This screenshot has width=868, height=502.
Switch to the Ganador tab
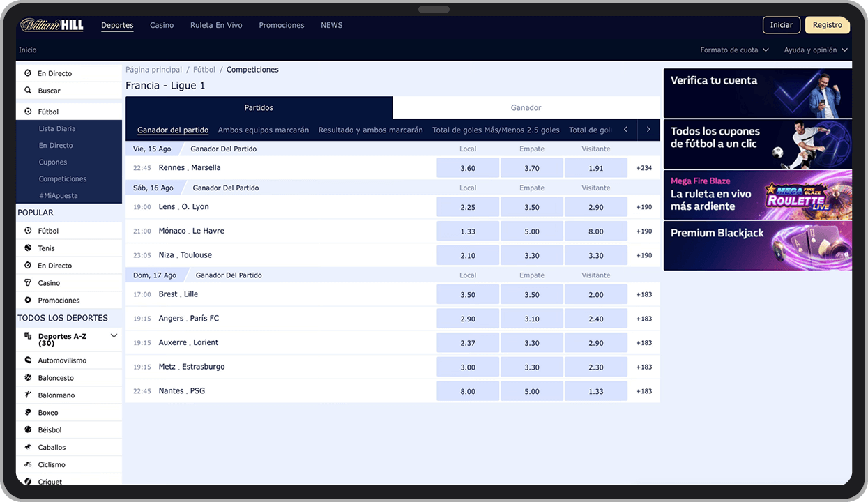pyautogui.click(x=526, y=107)
